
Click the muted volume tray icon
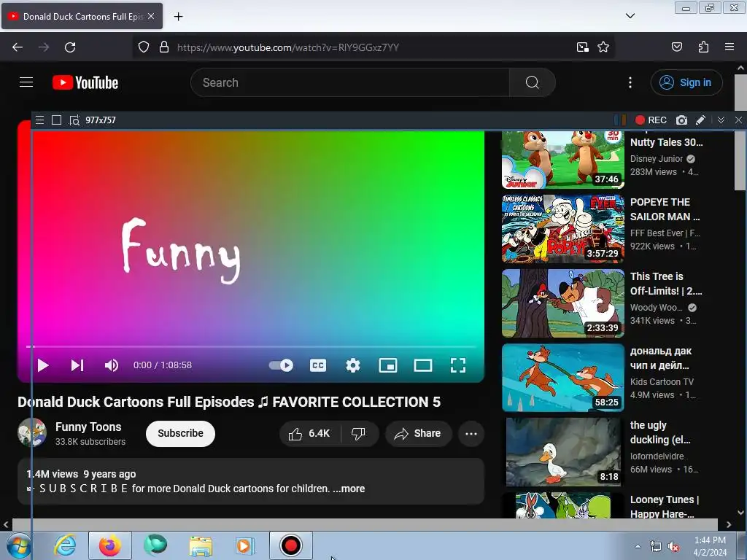[x=673, y=547]
